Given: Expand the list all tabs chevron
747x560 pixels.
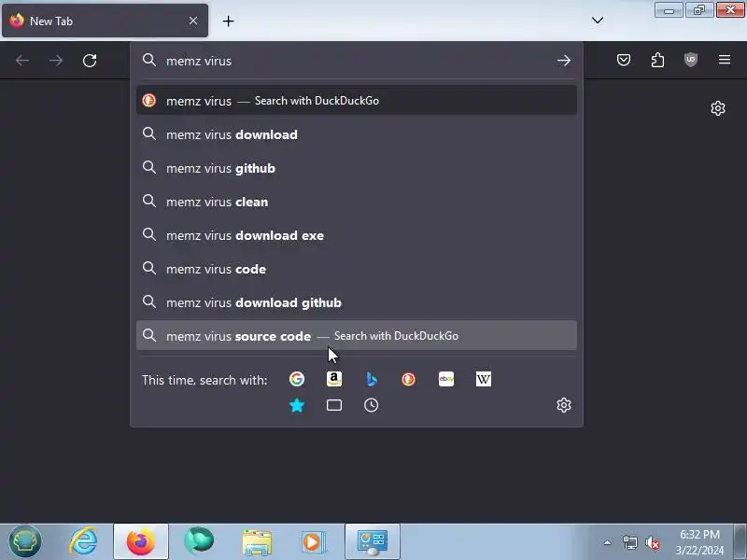Looking at the screenshot, I should [x=598, y=21].
